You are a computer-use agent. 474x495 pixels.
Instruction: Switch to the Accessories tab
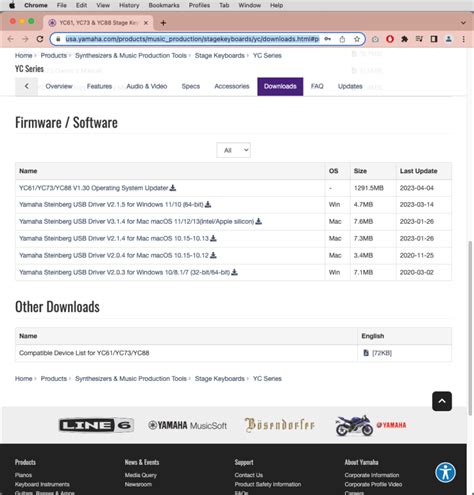(x=232, y=86)
